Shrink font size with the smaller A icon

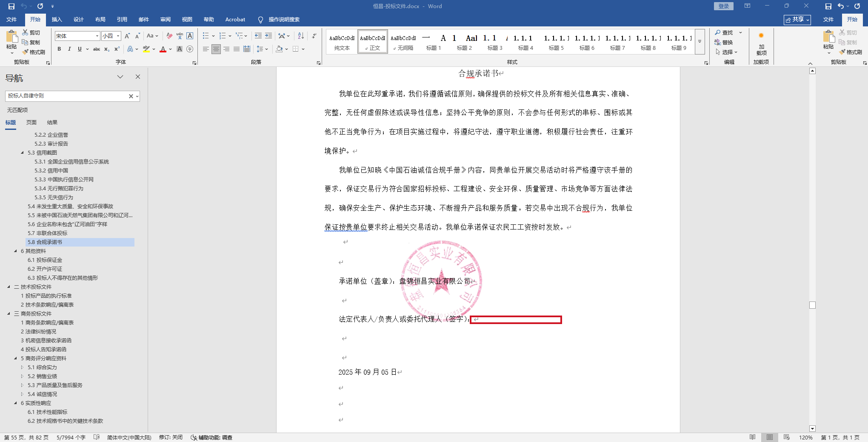(x=137, y=36)
